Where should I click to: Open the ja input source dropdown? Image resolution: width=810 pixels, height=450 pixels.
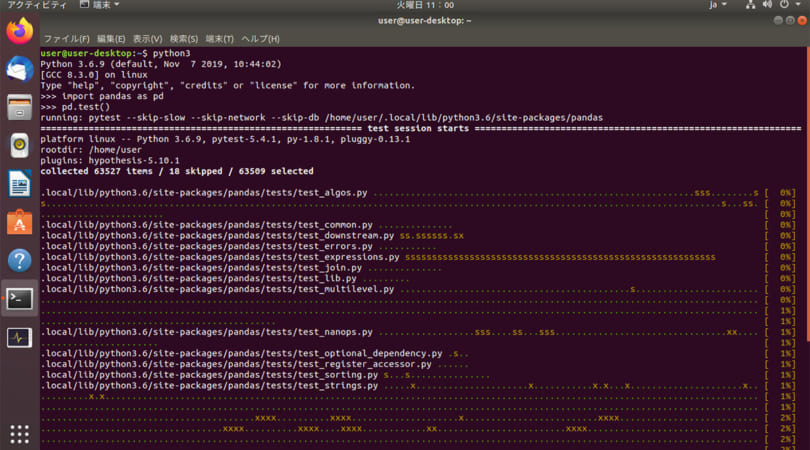click(x=718, y=5)
